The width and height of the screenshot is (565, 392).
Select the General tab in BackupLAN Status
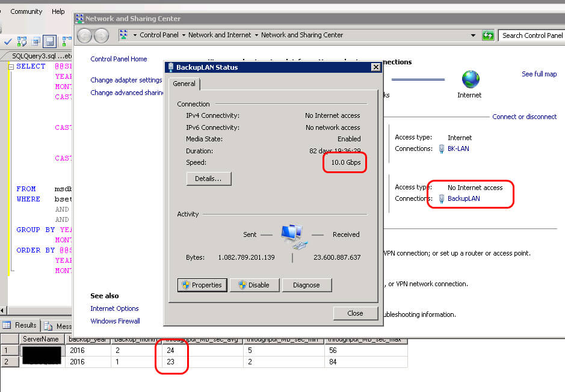point(184,84)
